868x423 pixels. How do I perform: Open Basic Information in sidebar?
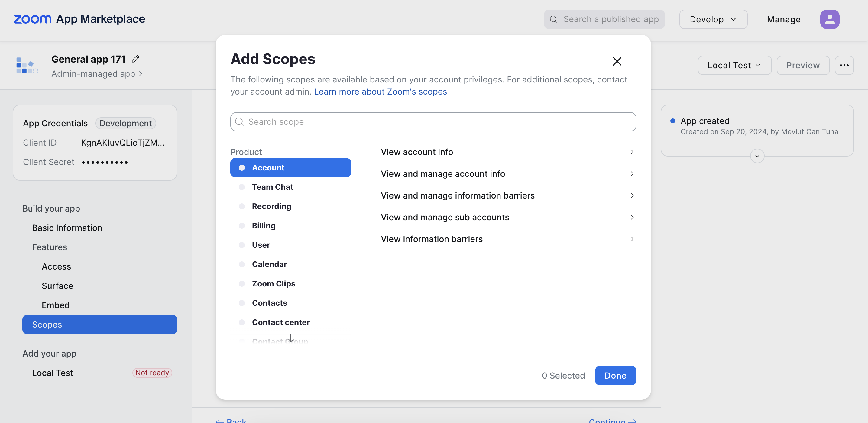(67, 228)
